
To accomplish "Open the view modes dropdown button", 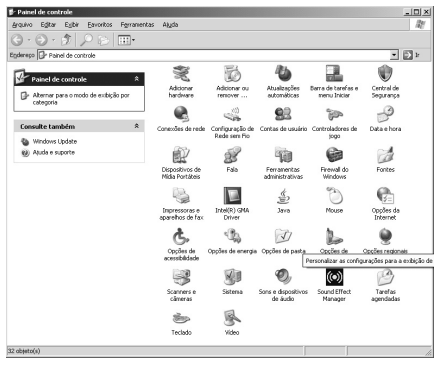I will [126, 40].
